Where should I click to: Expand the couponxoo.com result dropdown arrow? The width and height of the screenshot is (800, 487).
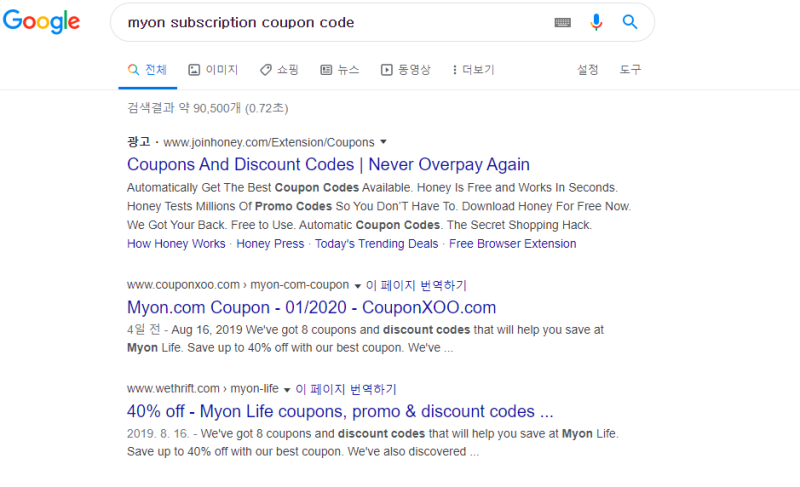[358, 286]
